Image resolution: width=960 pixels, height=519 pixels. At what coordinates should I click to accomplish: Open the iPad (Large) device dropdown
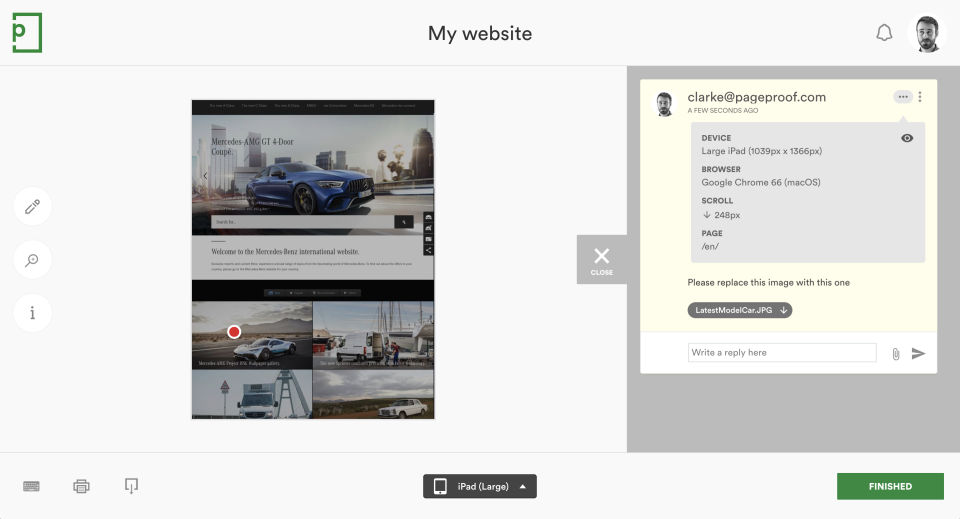click(480, 487)
